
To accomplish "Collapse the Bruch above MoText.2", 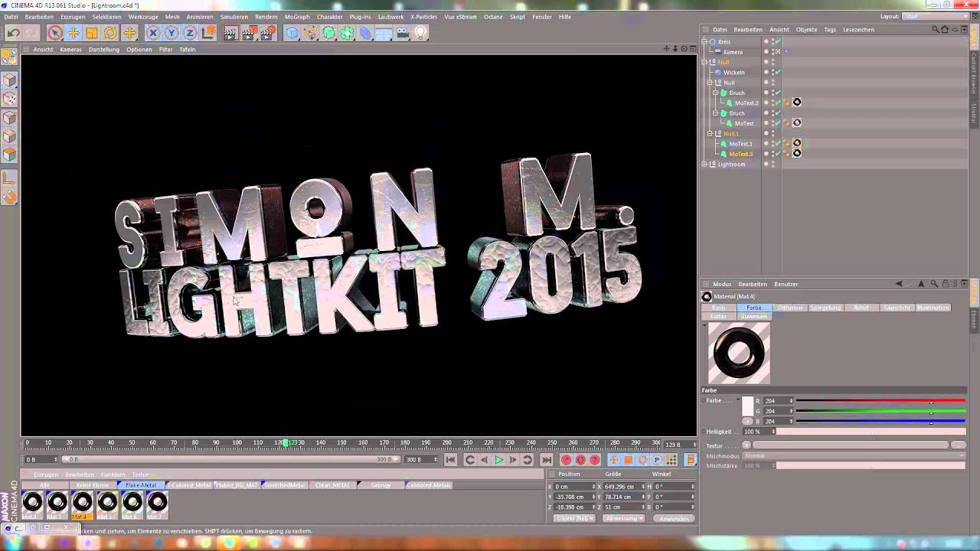I will pos(715,93).
